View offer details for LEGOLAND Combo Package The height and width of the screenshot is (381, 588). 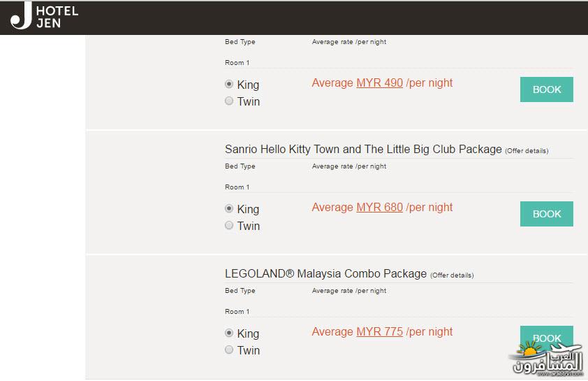pyautogui.click(x=452, y=275)
